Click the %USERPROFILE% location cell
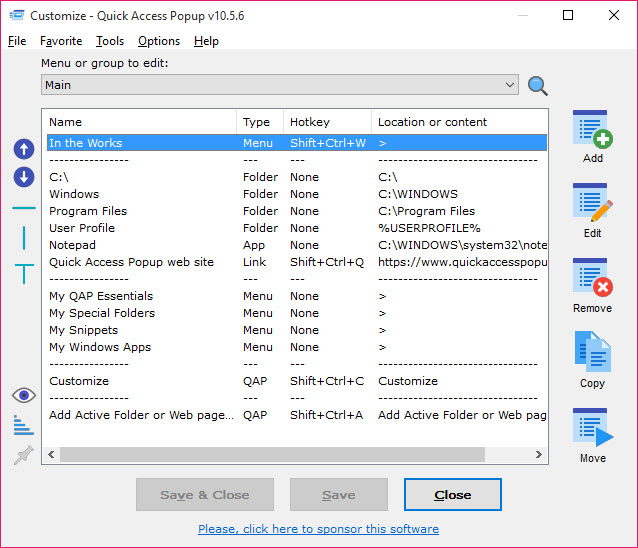The width and height of the screenshot is (638, 548). point(429,228)
